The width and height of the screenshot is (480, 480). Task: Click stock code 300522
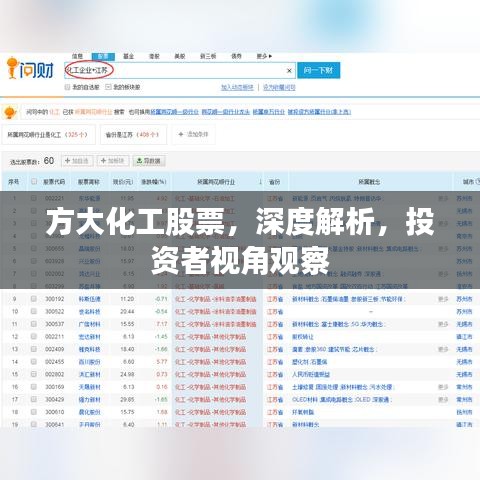point(54,312)
